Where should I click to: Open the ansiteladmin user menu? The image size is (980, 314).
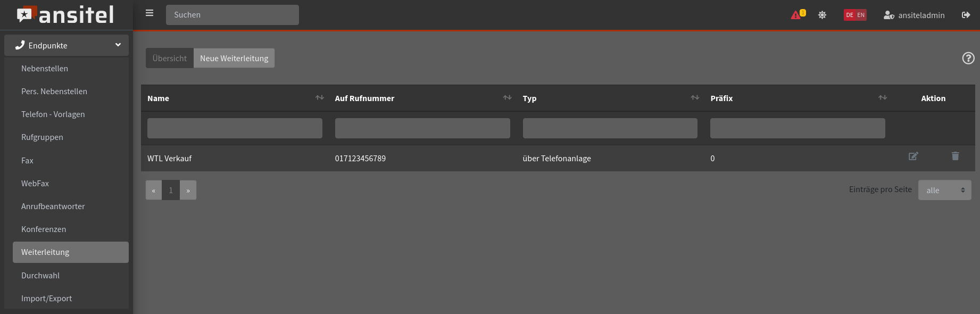914,15
